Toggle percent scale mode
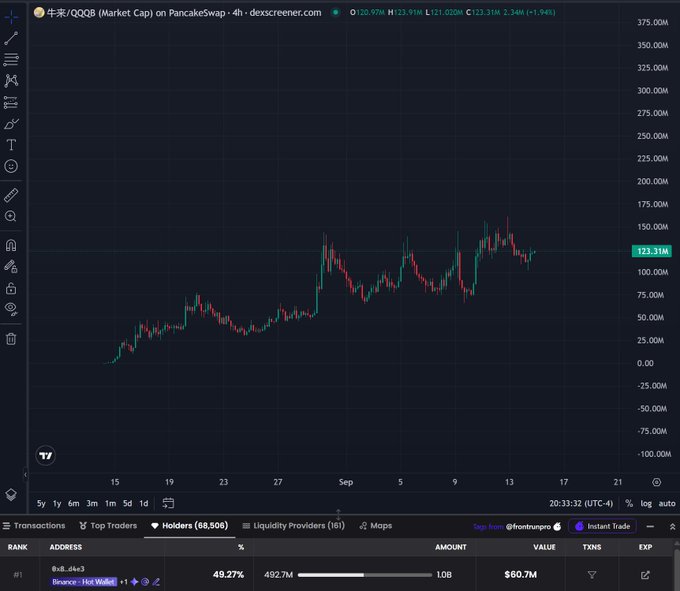Screen dimensions: 680x591 coord(629,503)
